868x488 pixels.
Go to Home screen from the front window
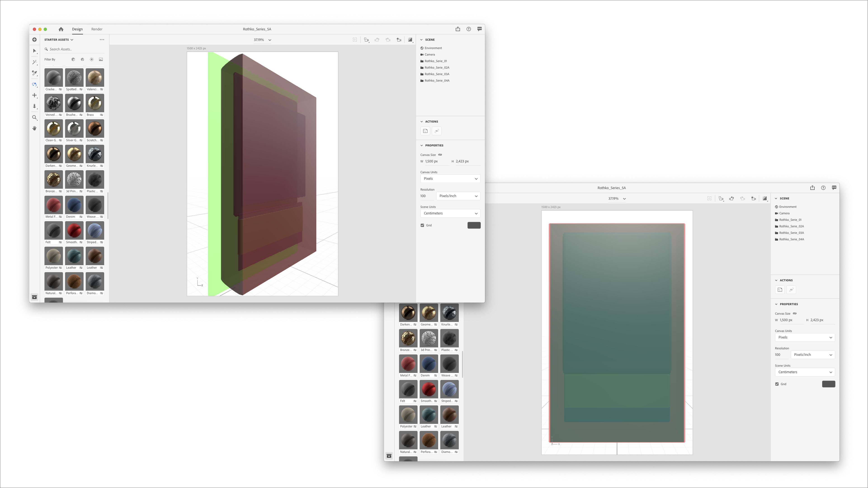coord(61,29)
